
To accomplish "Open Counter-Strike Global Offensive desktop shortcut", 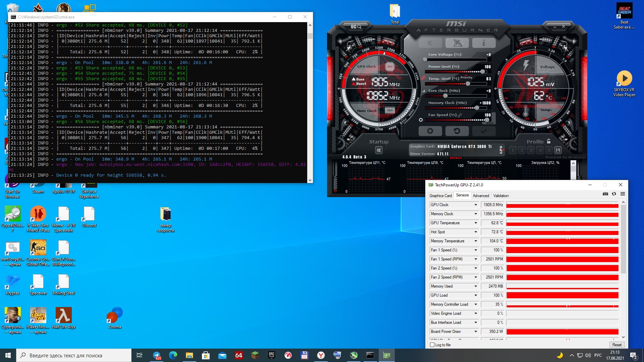I will [38, 253].
